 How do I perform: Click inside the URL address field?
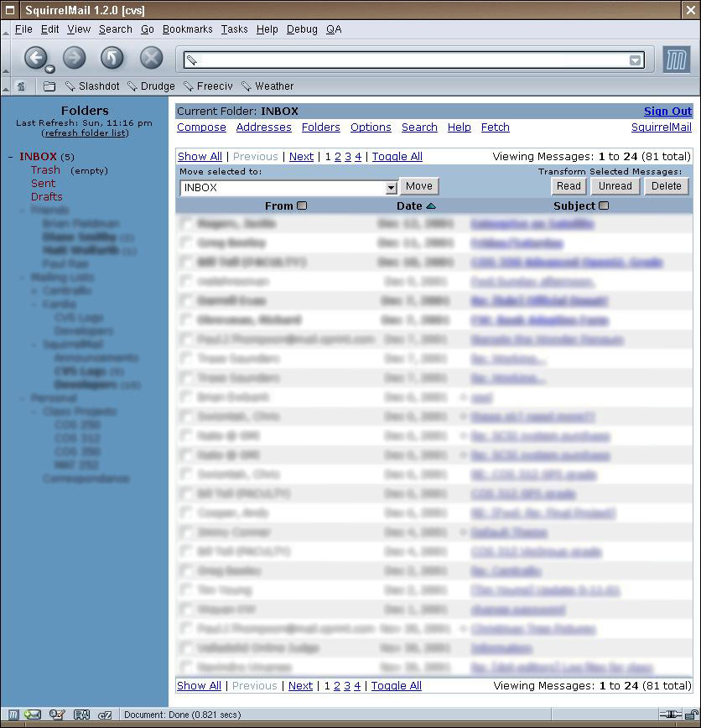coord(411,60)
